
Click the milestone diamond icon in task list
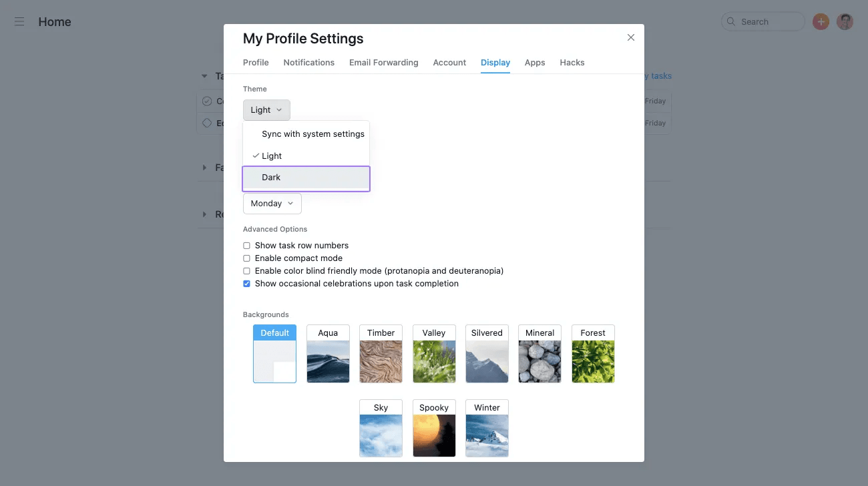207,123
